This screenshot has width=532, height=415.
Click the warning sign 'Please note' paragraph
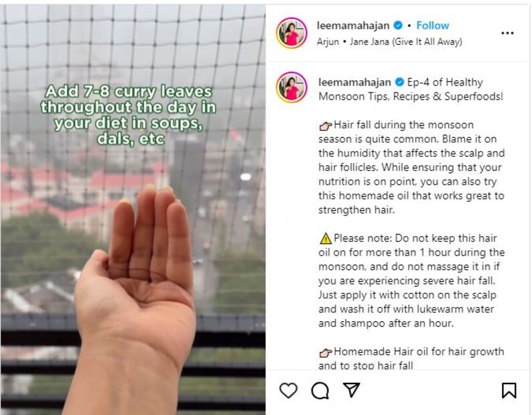click(411, 280)
